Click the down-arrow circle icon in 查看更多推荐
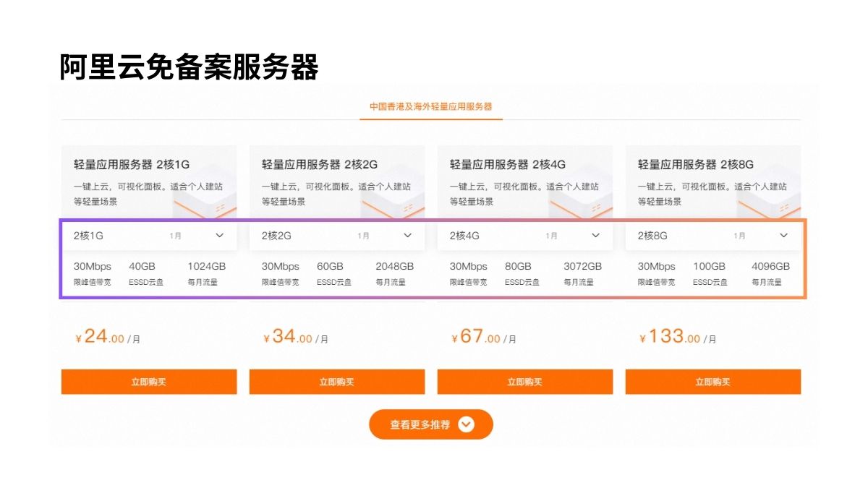Screen dimensions: 868x488 click(467, 424)
